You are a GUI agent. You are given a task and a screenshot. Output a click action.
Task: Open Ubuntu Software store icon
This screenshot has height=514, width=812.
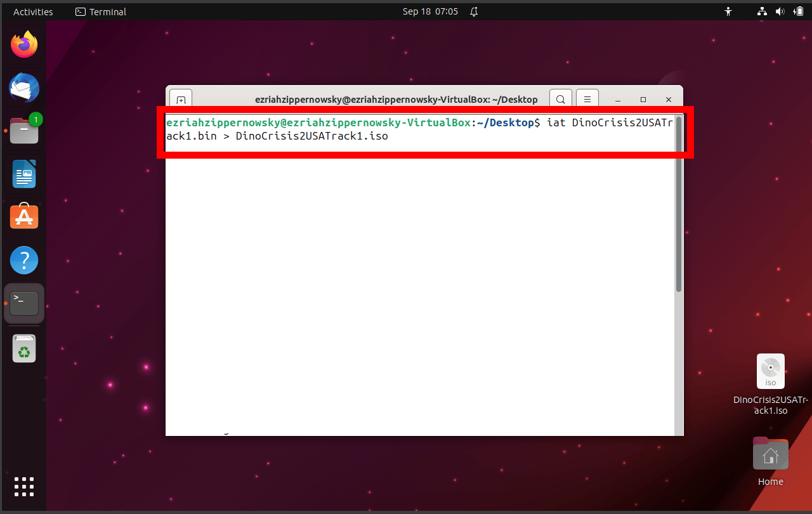[24, 217]
